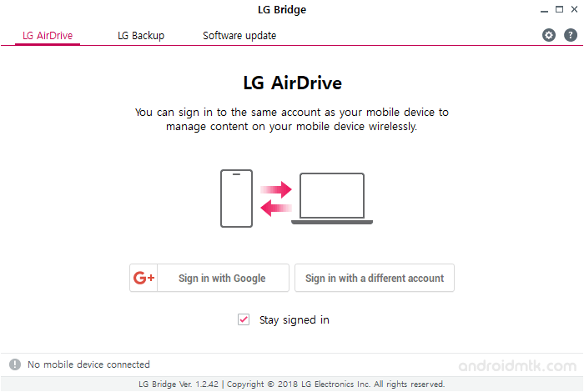
Task: Click the Google Plus logo icon
Action: [143, 278]
